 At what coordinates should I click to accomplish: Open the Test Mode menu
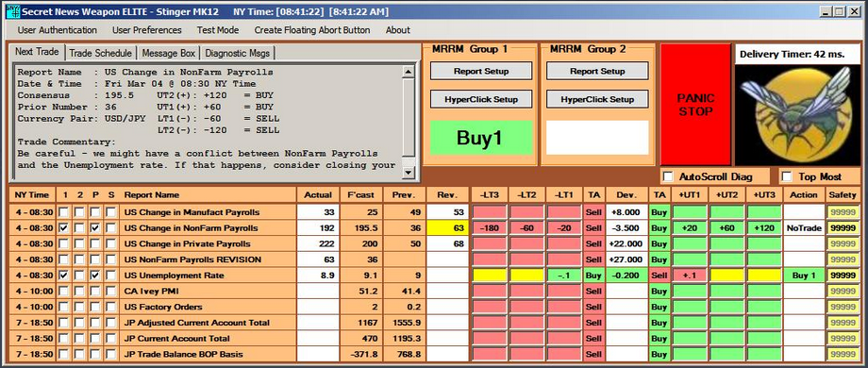(x=218, y=30)
